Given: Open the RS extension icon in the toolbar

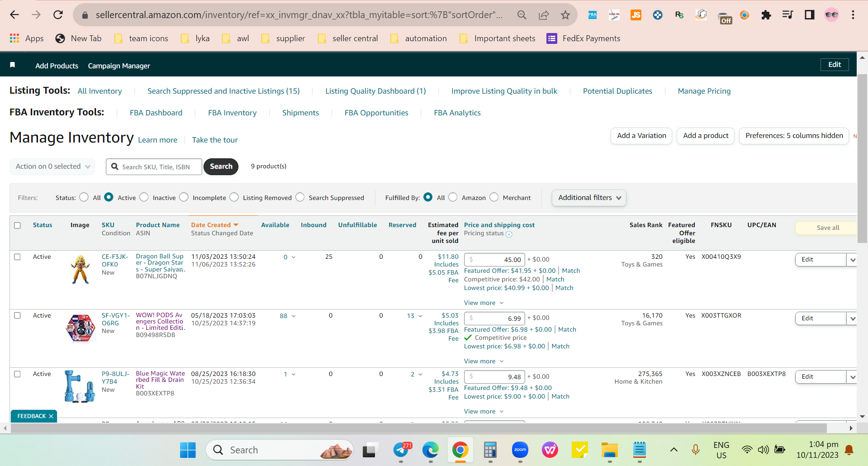Looking at the screenshot, I should (679, 15).
